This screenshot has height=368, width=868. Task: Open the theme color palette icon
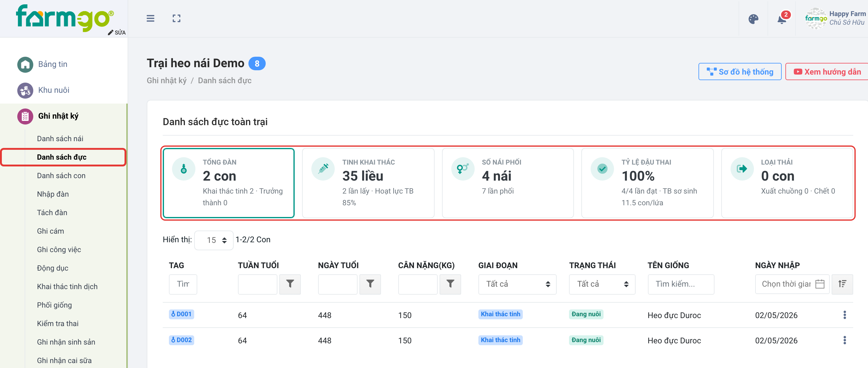(x=753, y=19)
